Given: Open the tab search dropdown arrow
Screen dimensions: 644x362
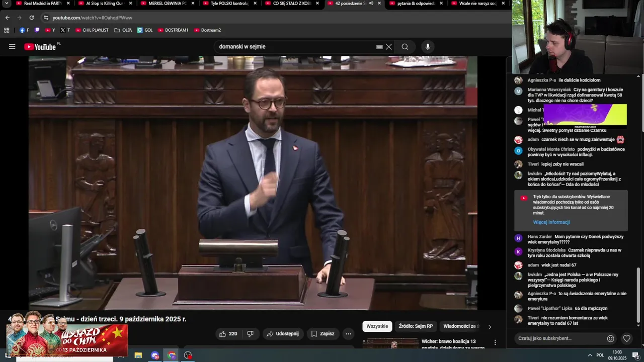Looking at the screenshot, I should pos(7,4).
